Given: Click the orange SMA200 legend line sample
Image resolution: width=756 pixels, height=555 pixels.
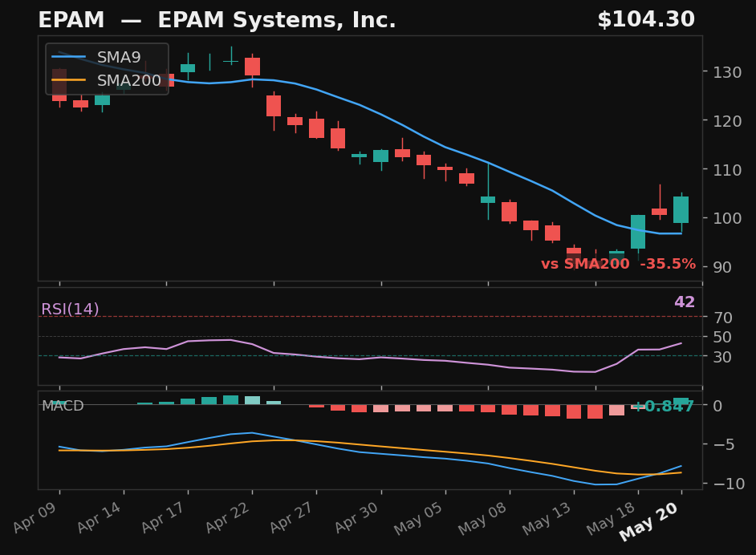Looking at the screenshot, I should [x=68, y=80].
